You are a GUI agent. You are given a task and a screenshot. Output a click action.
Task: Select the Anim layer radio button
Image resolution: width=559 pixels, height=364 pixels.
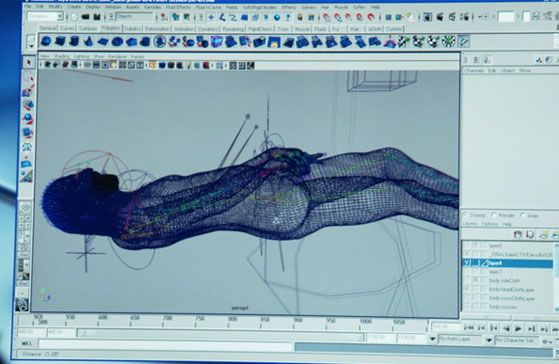[x=523, y=215]
